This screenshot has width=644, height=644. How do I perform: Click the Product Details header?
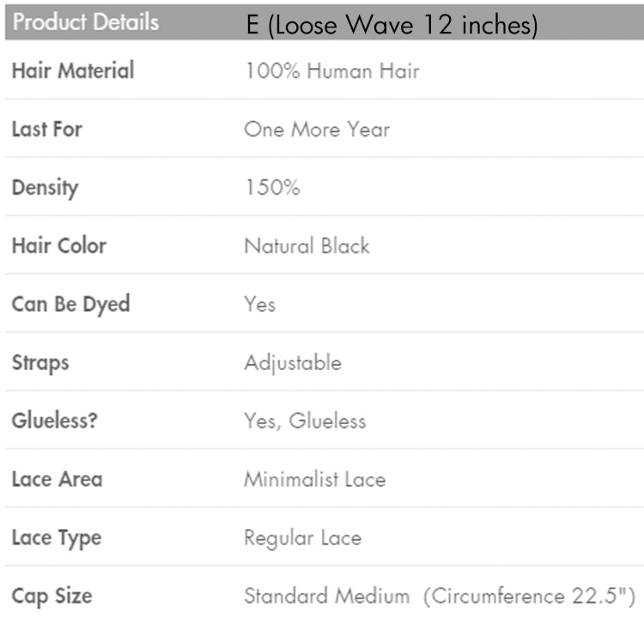point(86,22)
